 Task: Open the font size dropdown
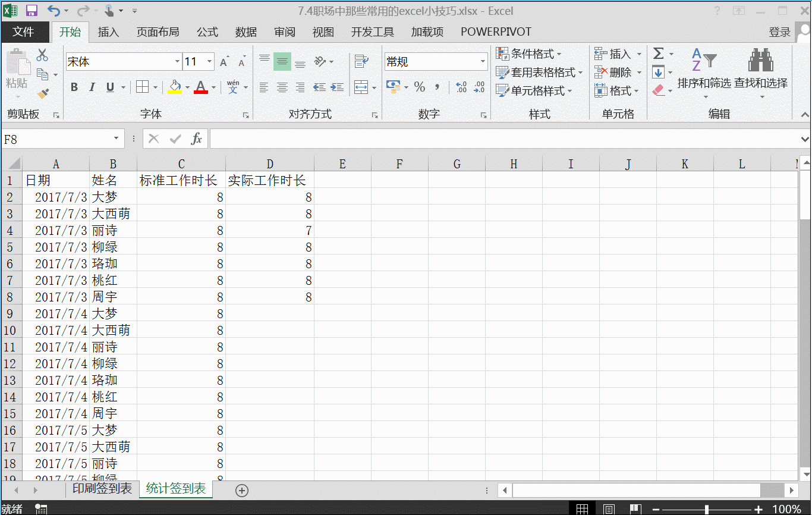coord(210,62)
